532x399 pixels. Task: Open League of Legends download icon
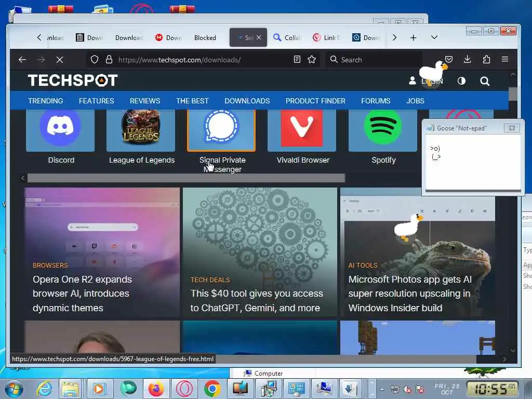[x=141, y=130]
